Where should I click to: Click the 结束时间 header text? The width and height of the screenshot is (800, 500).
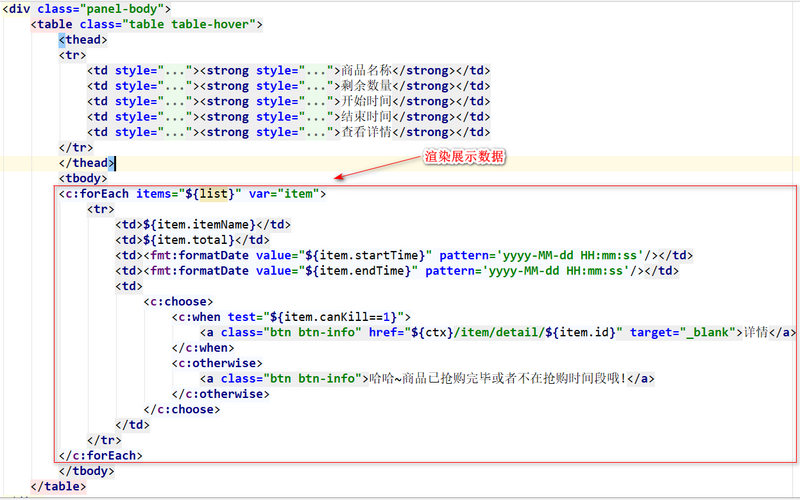[366, 117]
